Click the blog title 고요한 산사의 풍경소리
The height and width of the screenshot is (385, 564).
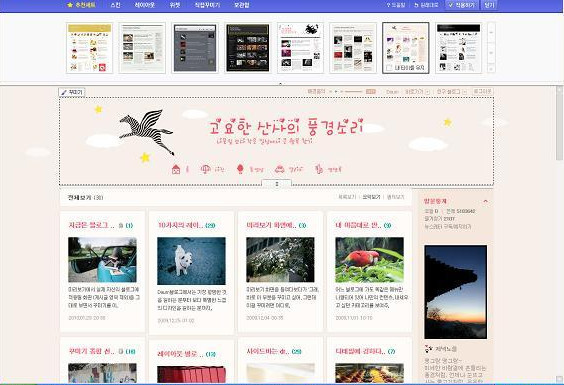click(x=286, y=127)
